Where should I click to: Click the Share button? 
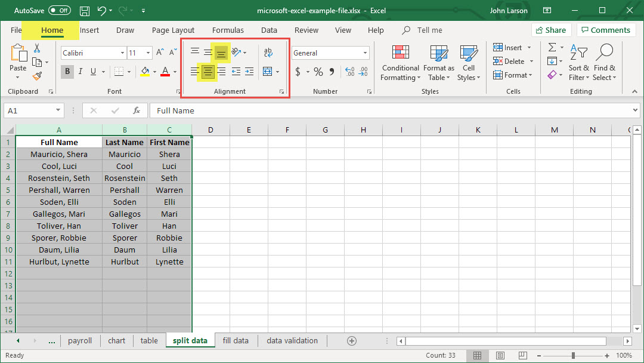(550, 30)
